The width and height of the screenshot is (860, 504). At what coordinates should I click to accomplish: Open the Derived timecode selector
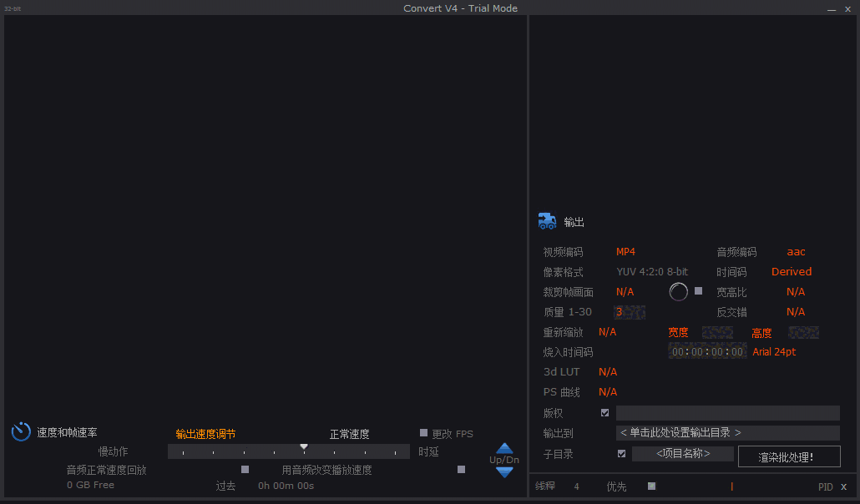[x=791, y=271]
